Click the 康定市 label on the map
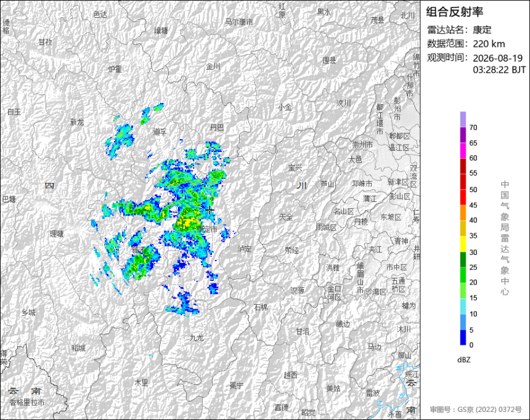The width and height of the screenshot is (530, 420). tap(207, 230)
